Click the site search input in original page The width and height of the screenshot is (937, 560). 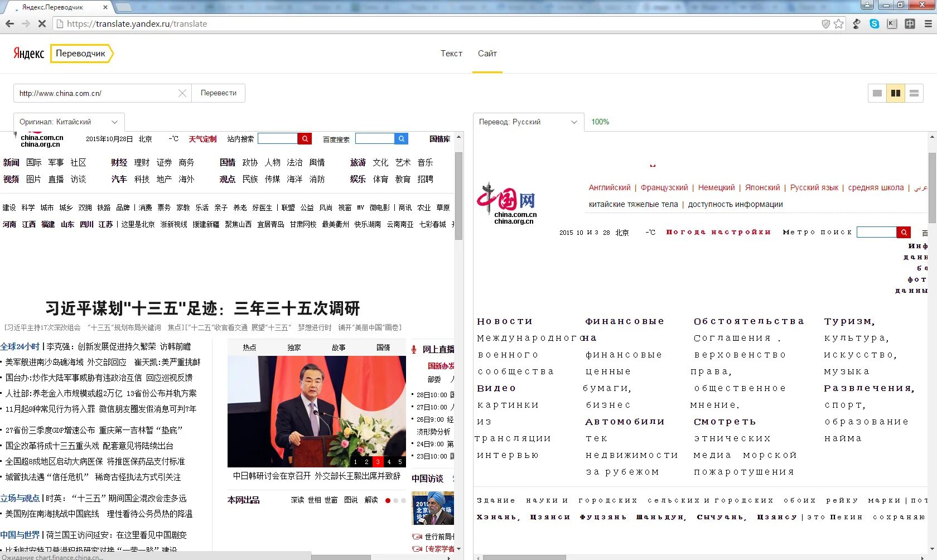click(278, 138)
